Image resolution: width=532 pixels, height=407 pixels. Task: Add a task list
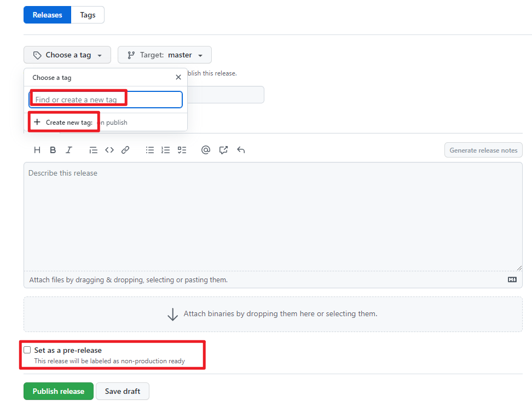click(182, 150)
